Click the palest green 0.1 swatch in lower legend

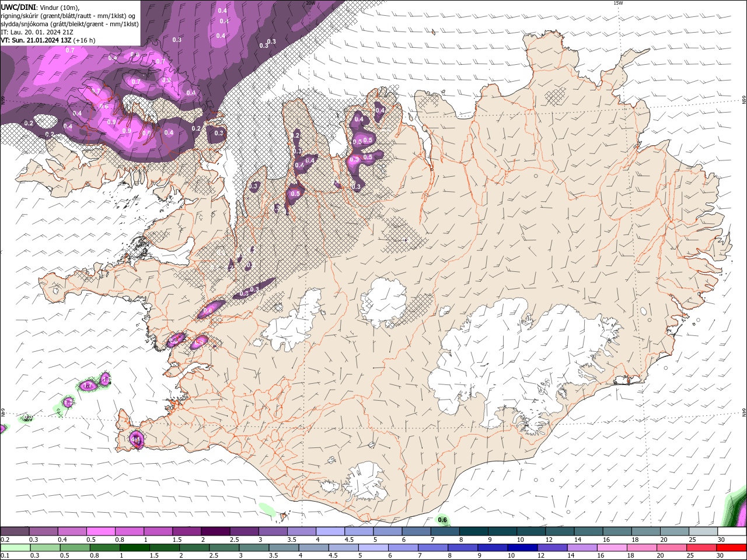click(15, 548)
